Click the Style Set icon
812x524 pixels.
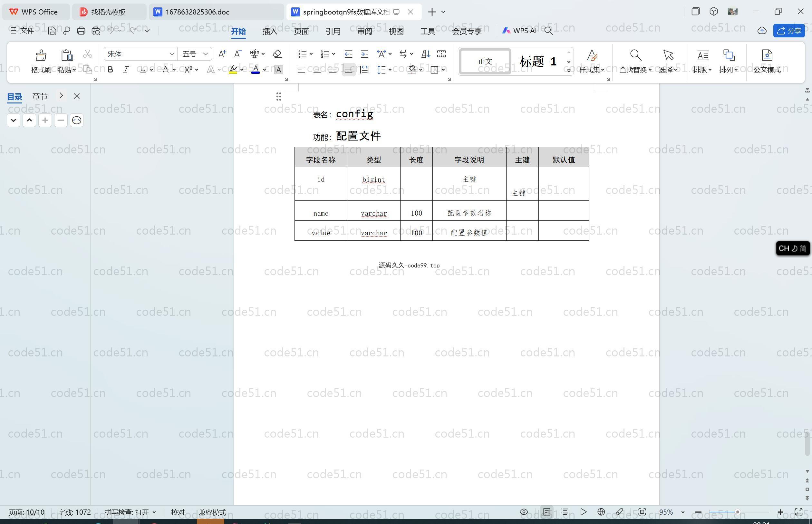592,55
